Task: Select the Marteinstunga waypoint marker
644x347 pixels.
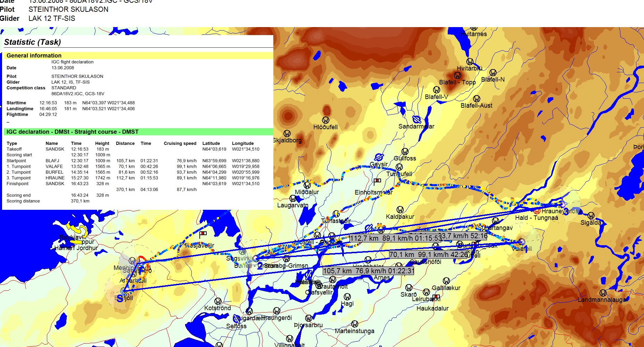Action: pos(354,324)
